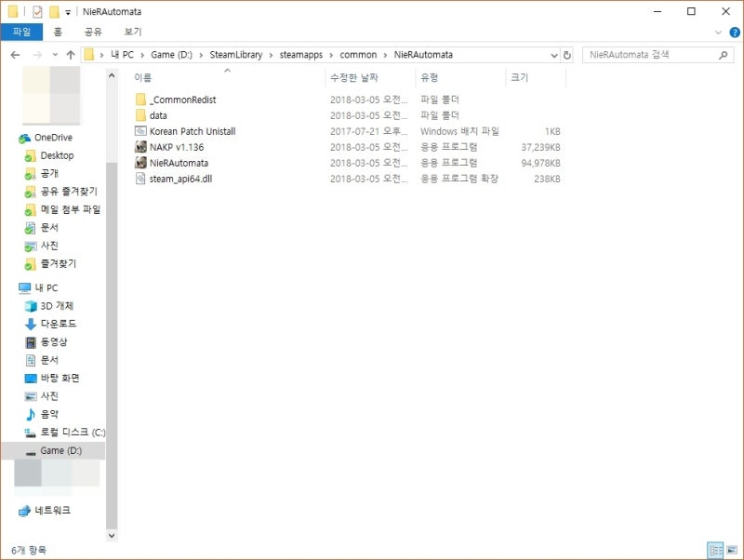Go up one folder level arrow
This screenshot has height=560, width=744.
(71, 55)
